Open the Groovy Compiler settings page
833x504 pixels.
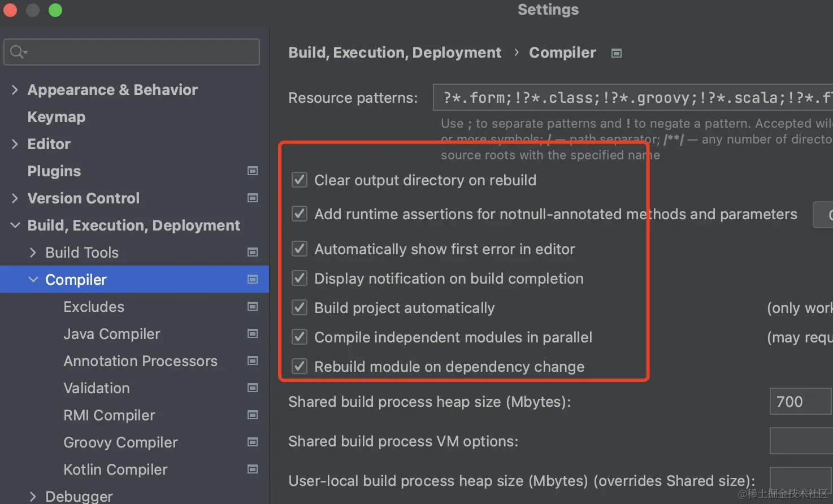coord(120,442)
